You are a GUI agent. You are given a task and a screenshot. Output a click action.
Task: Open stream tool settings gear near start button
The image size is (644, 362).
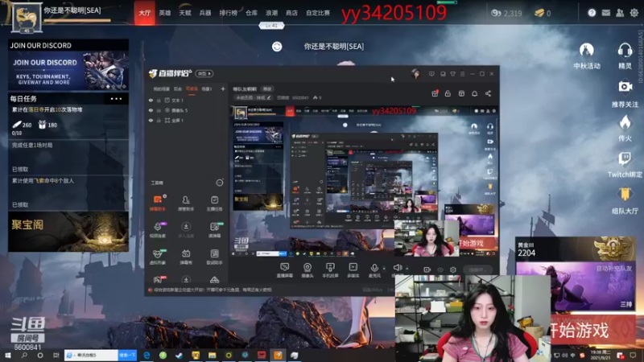click(x=453, y=269)
